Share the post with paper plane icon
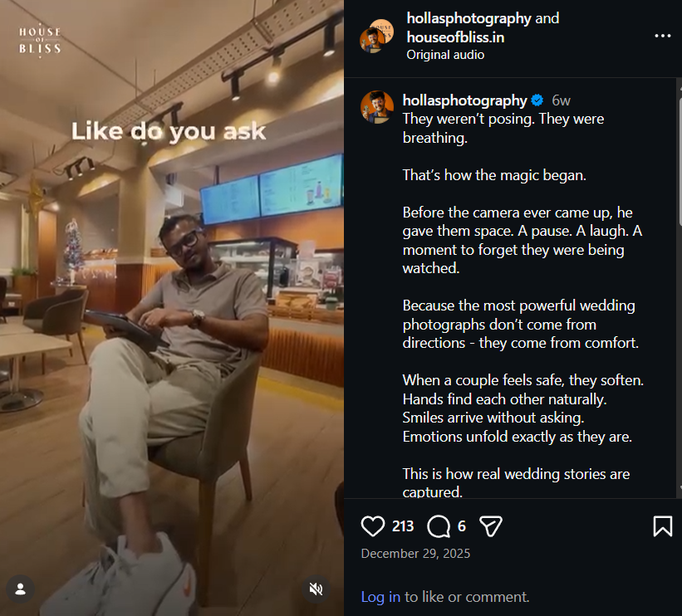 pos(491,526)
